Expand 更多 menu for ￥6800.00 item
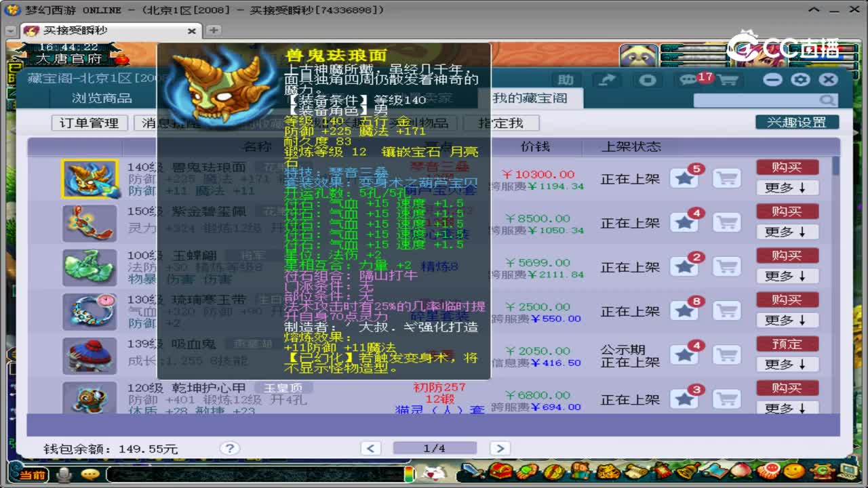The height and width of the screenshot is (488, 868). [x=787, y=408]
